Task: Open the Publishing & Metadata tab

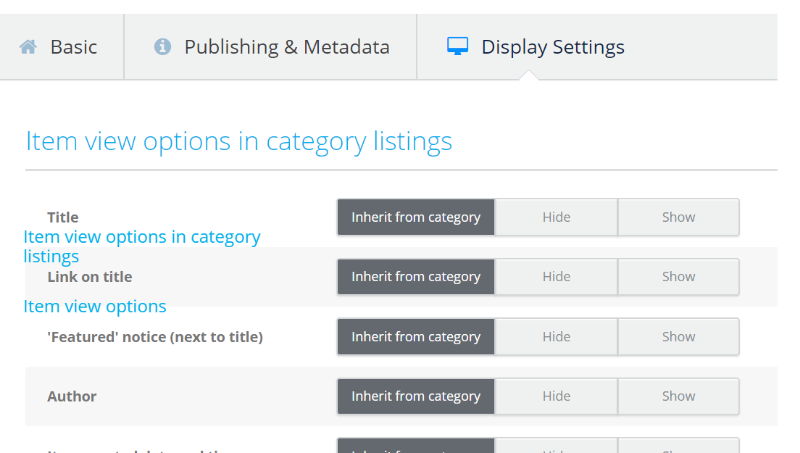Action: pos(270,47)
